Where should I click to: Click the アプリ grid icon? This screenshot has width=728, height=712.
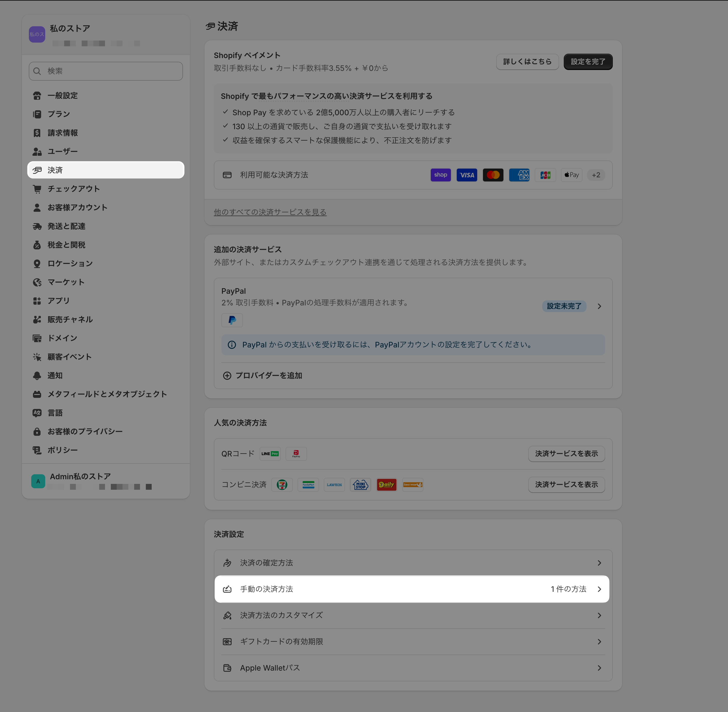[37, 301]
